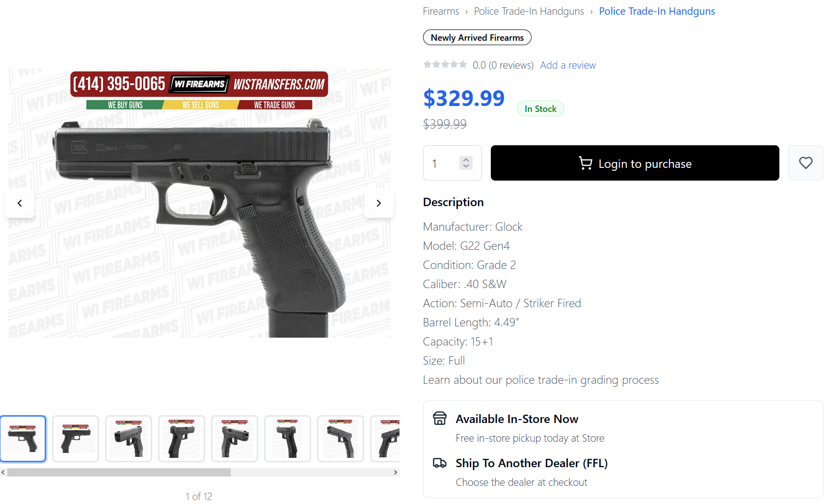Select Newly Arrived Firearms tag
This screenshot has height=504, width=827.
coord(477,37)
